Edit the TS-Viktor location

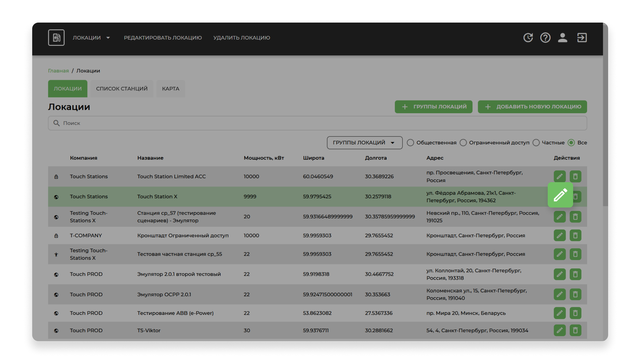point(559,330)
